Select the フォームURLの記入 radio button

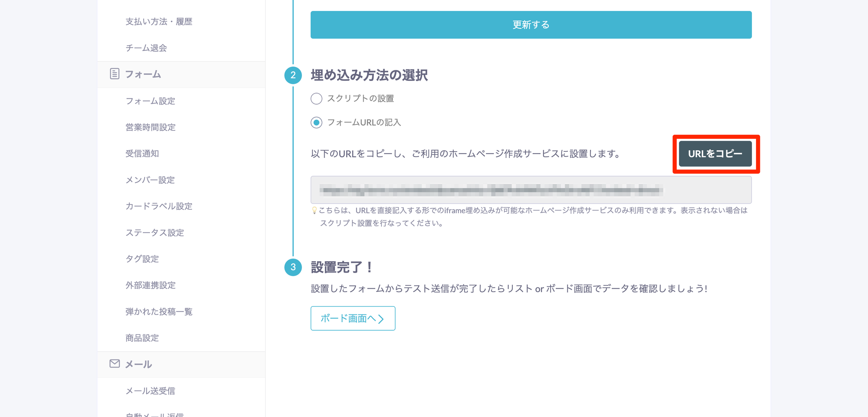pyautogui.click(x=316, y=123)
